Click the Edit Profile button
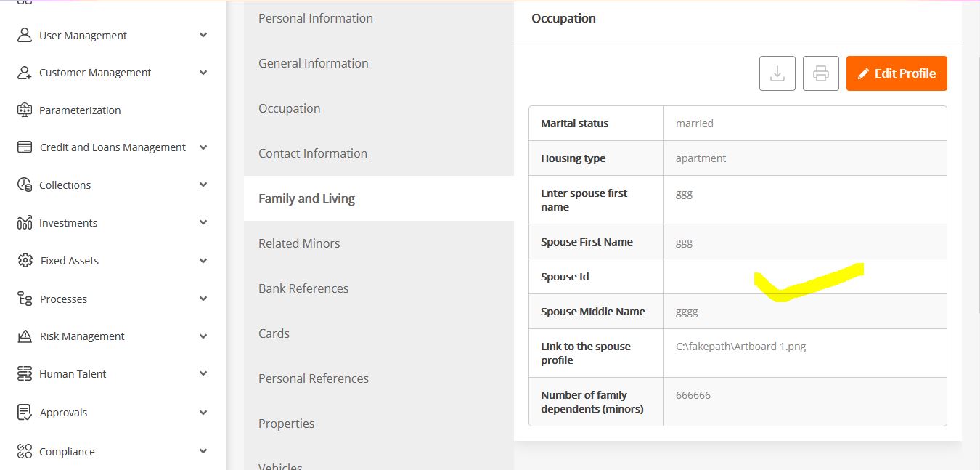980x470 pixels. click(897, 73)
